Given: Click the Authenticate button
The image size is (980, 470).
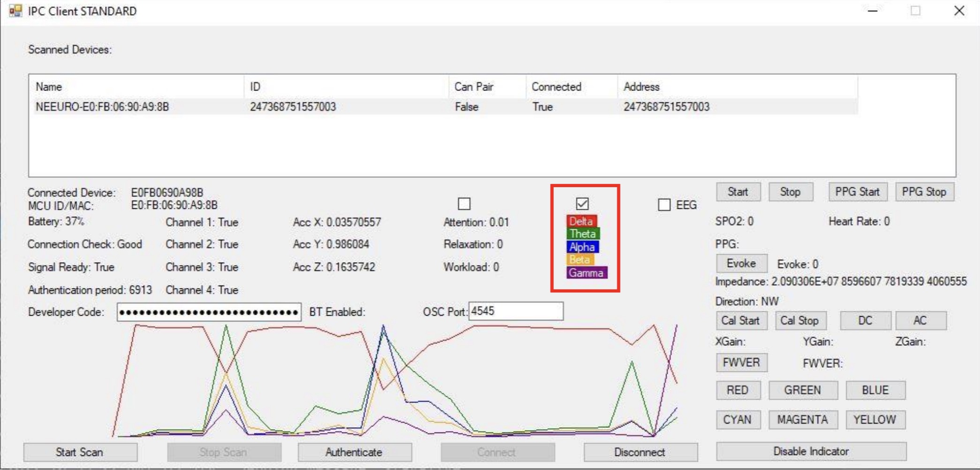Looking at the screenshot, I should coord(354,453).
